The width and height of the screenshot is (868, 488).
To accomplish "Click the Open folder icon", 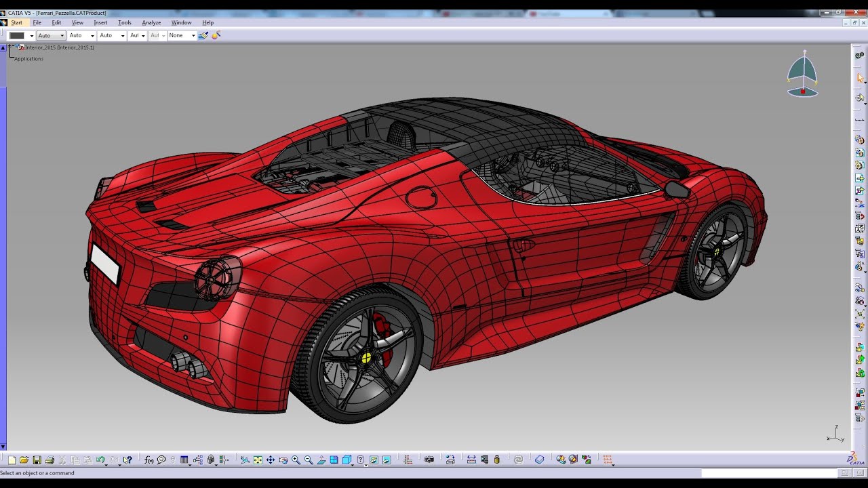I will [x=24, y=460].
